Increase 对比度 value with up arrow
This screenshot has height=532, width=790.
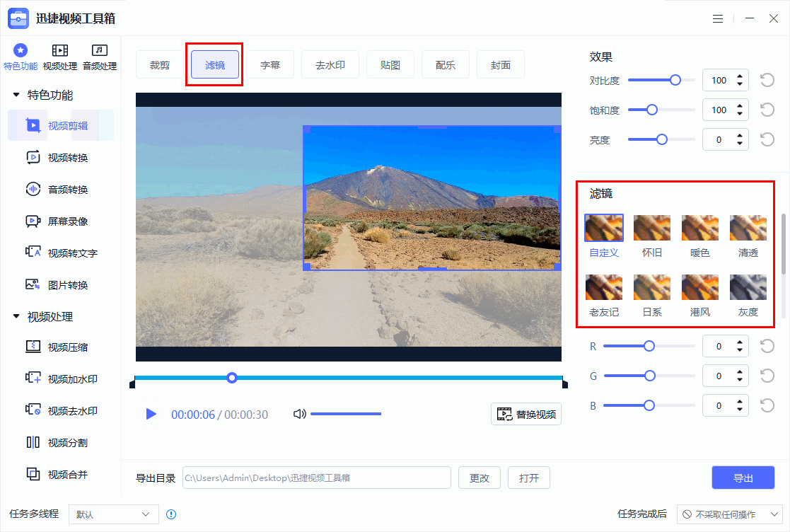click(740, 76)
